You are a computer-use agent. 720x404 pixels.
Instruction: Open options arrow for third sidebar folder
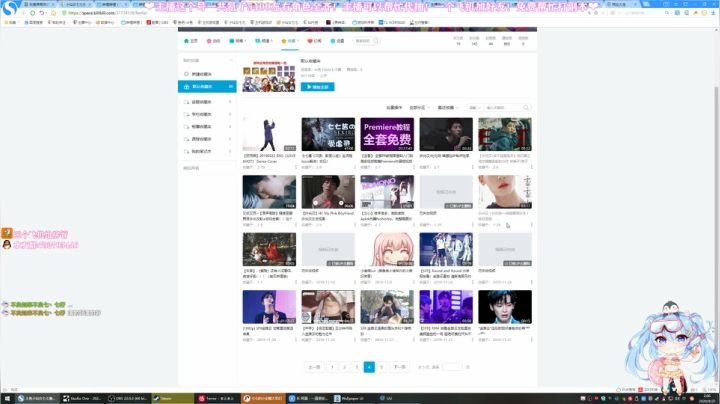(230, 114)
